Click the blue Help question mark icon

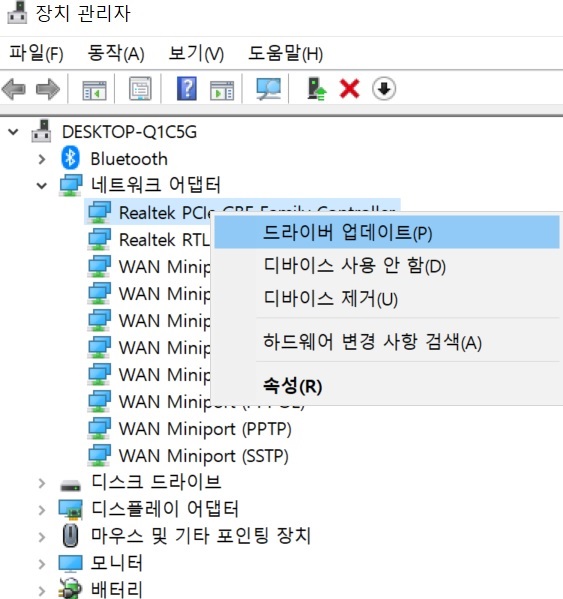187,89
